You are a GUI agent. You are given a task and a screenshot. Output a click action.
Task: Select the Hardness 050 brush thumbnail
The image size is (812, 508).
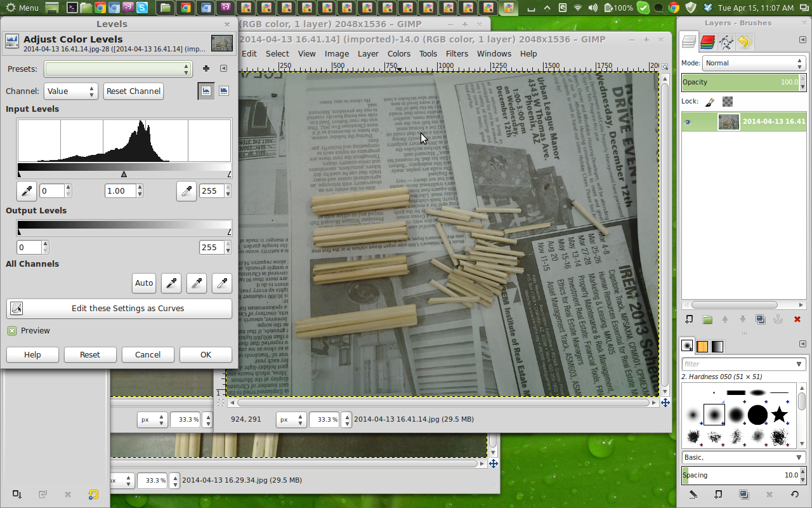click(713, 416)
